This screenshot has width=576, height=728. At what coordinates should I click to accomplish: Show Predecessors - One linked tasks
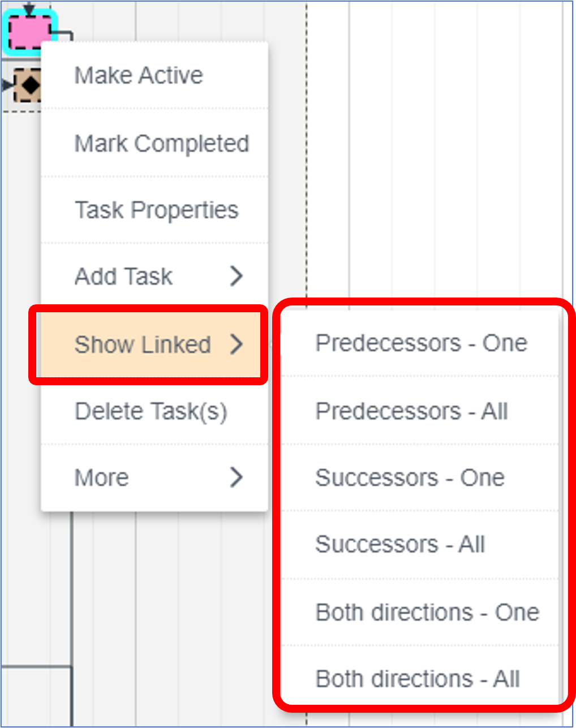pos(420,343)
